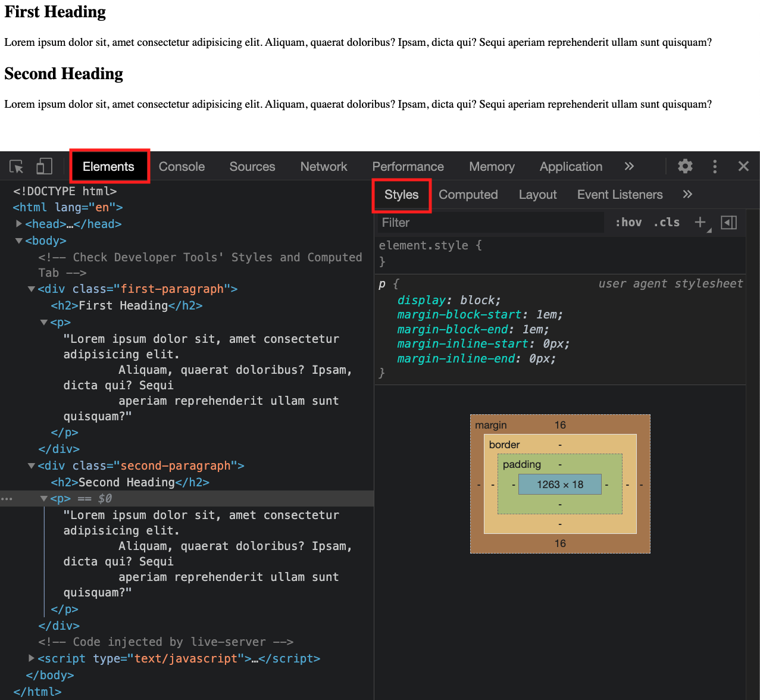This screenshot has height=700, width=760.
Task: Click the display: block declaration
Action: pyautogui.click(x=449, y=300)
